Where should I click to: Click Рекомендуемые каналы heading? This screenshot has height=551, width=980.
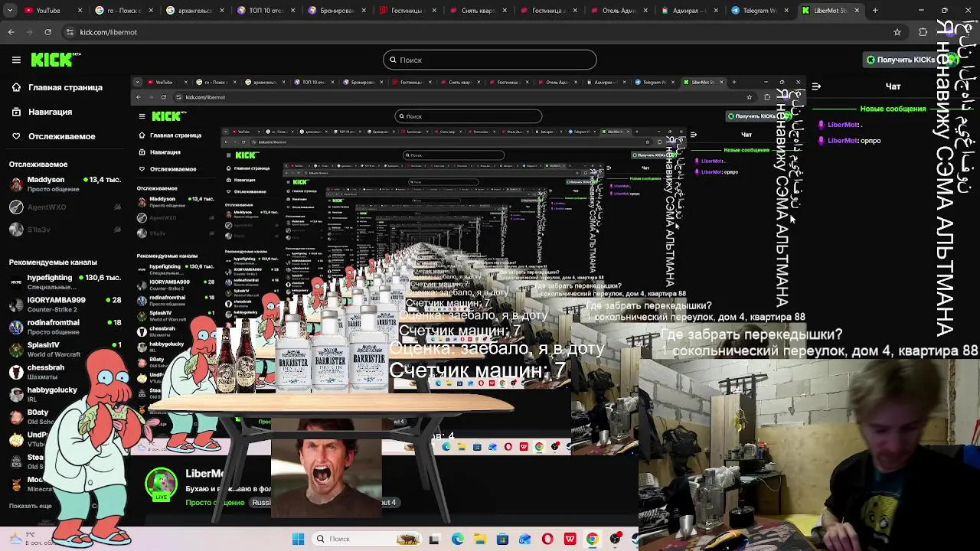pyautogui.click(x=53, y=262)
